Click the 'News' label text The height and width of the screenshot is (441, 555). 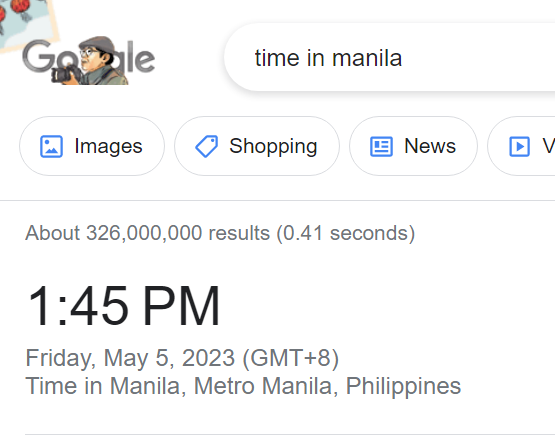[x=430, y=146]
